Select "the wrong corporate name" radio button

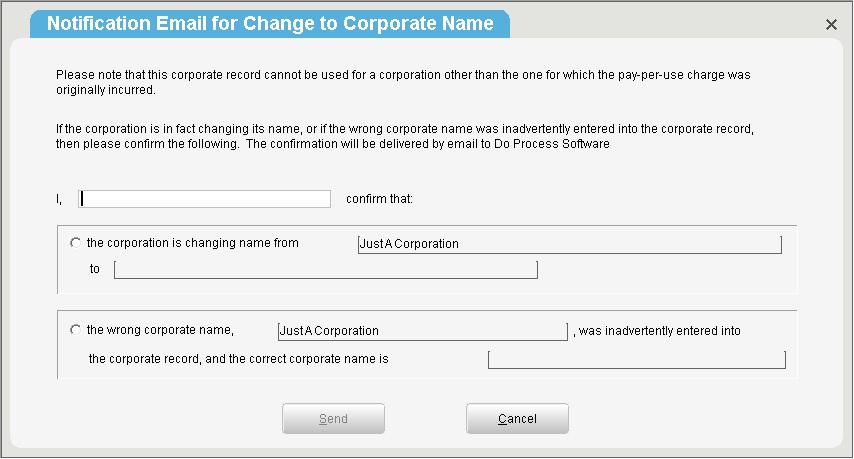tap(75, 330)
